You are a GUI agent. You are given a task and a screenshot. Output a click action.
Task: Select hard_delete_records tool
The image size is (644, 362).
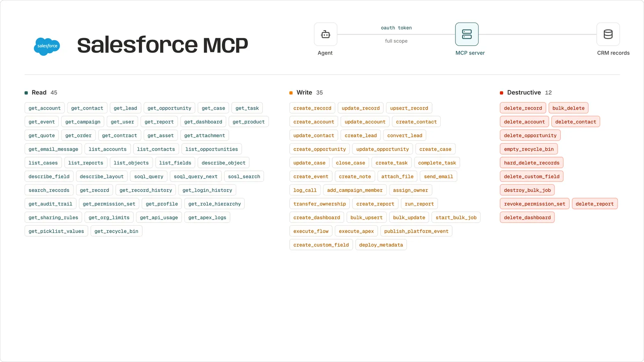click(x=531, y=163)
